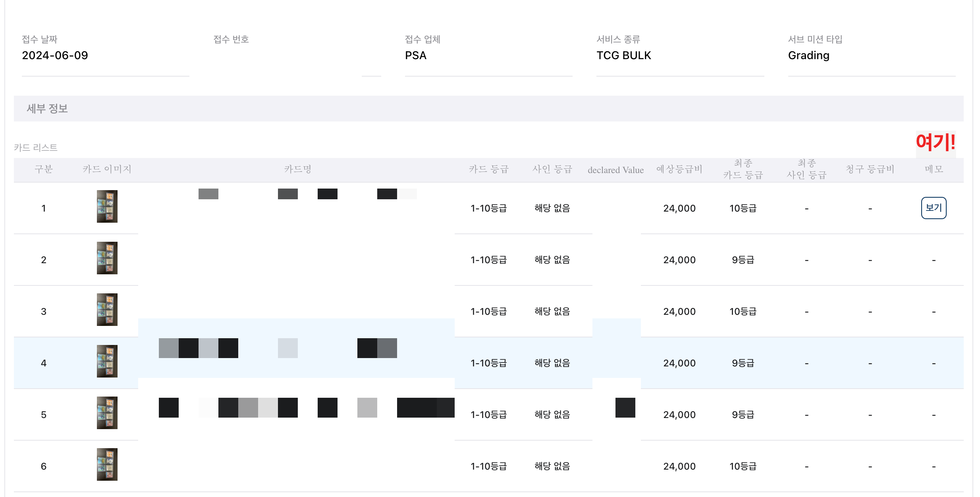Click row number 6 in 구분 column
This screenshot has width=980, height=497.
coord(44,466)
